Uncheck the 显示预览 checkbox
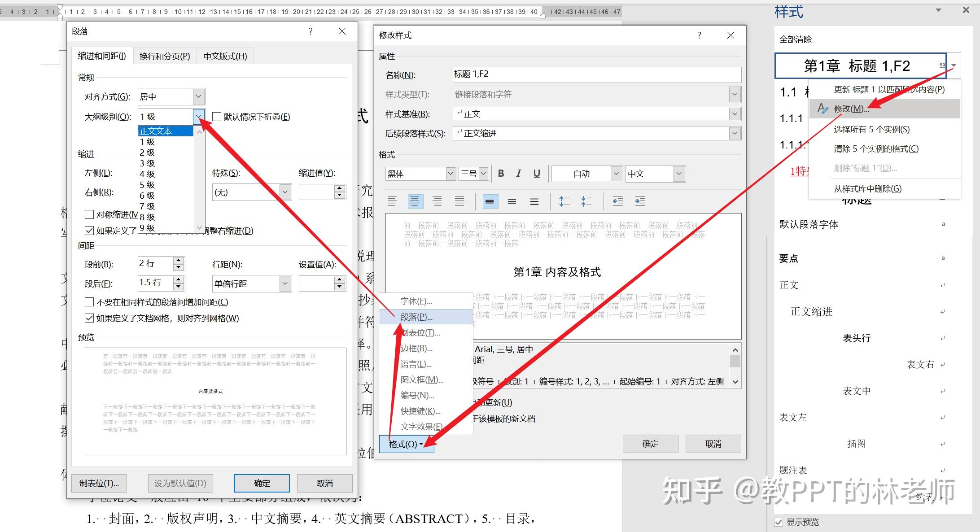The image size is (980, 532). coord(779,522)
